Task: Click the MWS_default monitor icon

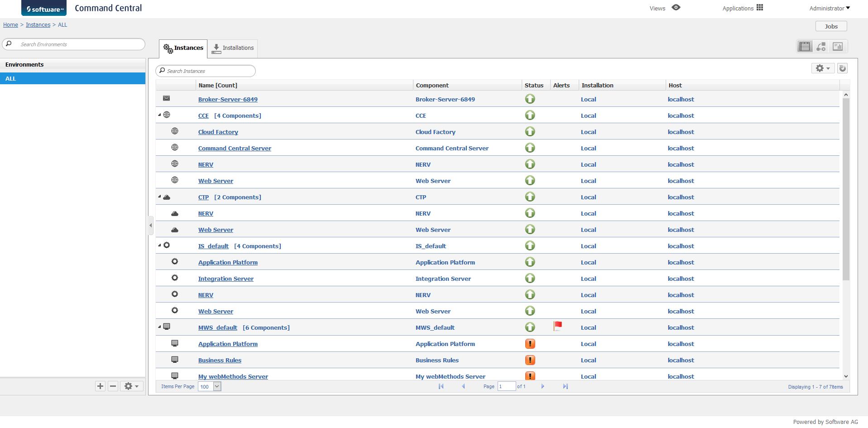Action: click(167, 327)
